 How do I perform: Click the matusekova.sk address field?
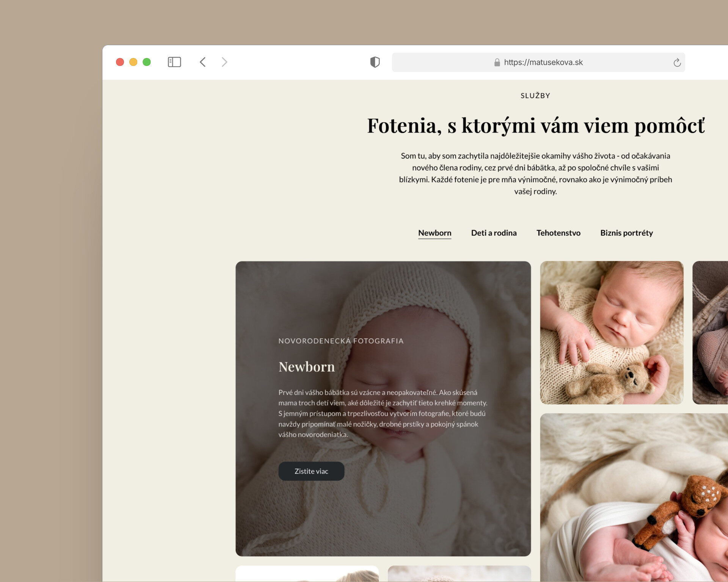[x=538, y=63]
